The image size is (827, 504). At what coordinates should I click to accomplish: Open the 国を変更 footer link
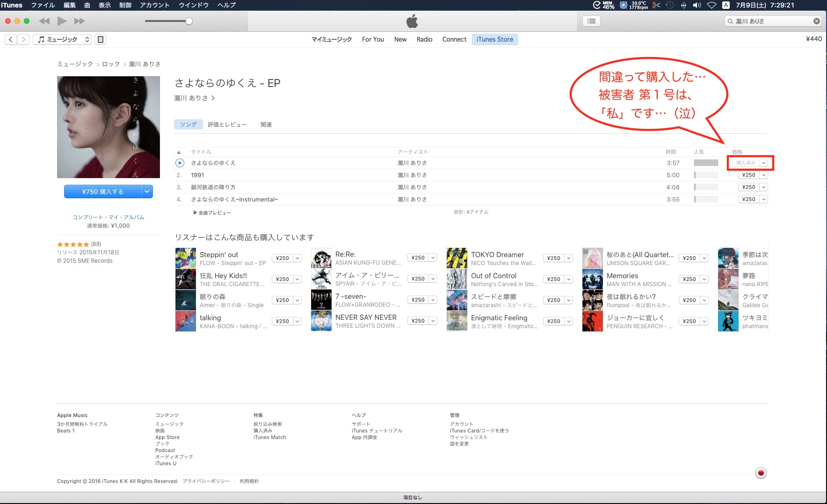[x=459, y=444]
